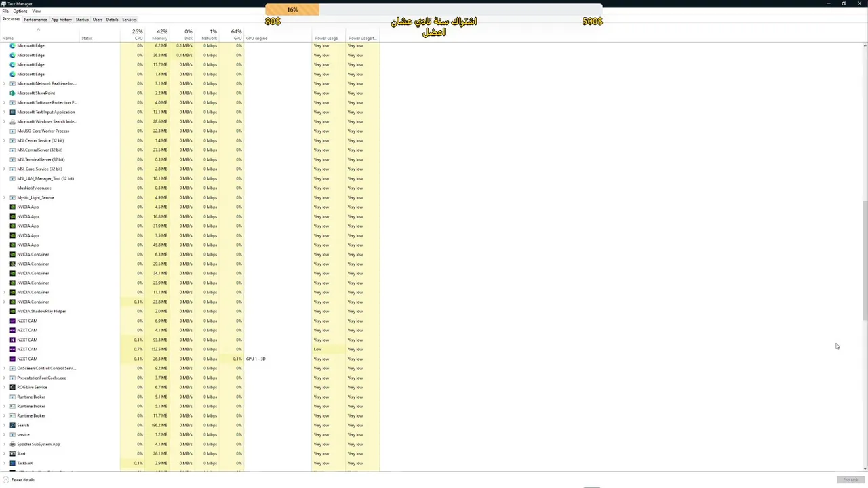Click the NVIDIA App icon using 31.9 MB
Image resolution: width=868 pixels, height=488 pixels.
tap(12, 226)
